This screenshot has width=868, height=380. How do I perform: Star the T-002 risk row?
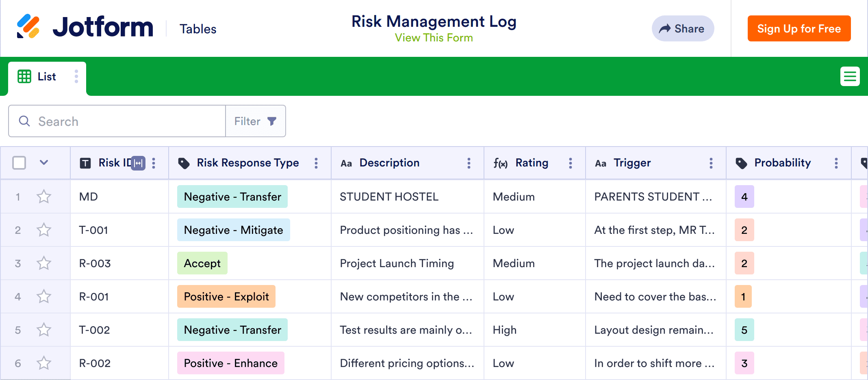(x=44, y=330)
